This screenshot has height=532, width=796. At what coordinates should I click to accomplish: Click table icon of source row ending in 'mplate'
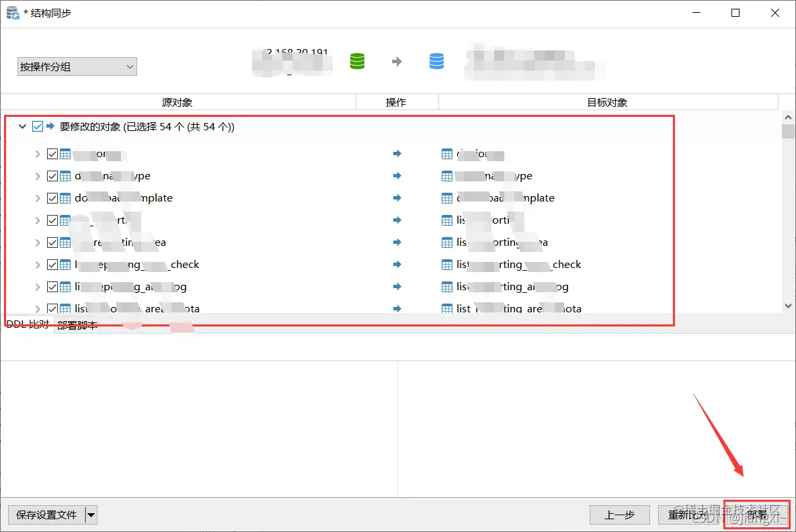coord(65,197)
